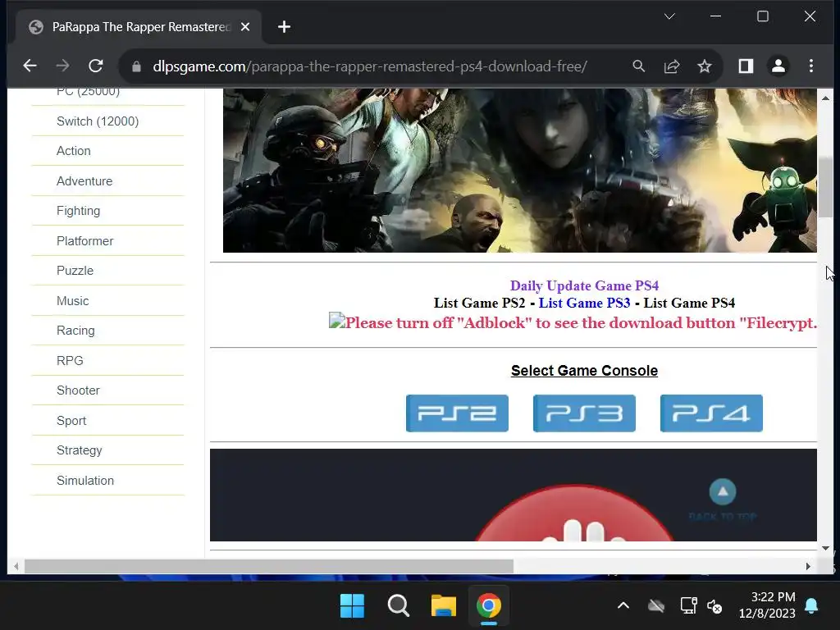Viewport: 840px width, 630px height.
Task: Open the Music category
Action: click(x=73, y=301)
